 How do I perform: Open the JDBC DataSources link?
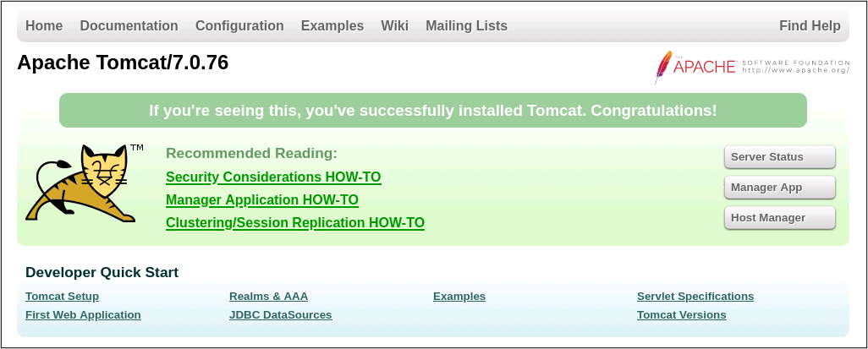[x=280, y=315]
